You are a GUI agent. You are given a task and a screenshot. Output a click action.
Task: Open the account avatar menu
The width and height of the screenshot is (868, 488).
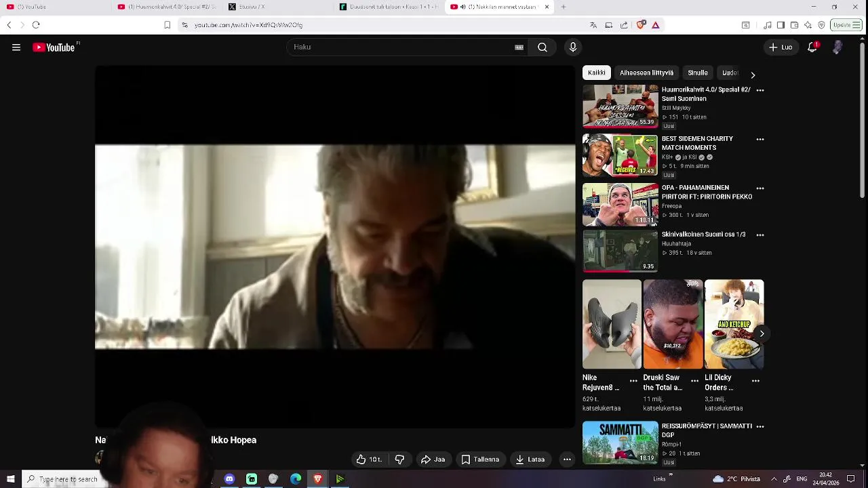(x=837, y=47)
